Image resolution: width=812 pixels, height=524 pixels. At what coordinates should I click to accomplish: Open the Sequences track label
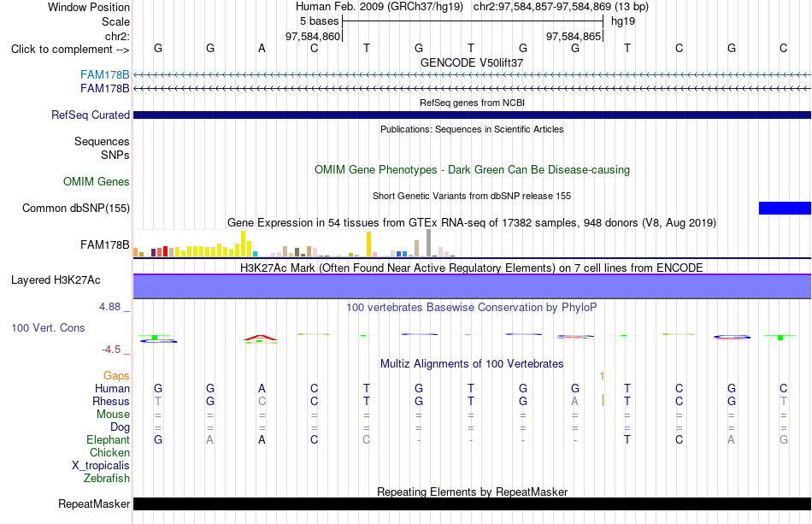click(x=102, y=141)
